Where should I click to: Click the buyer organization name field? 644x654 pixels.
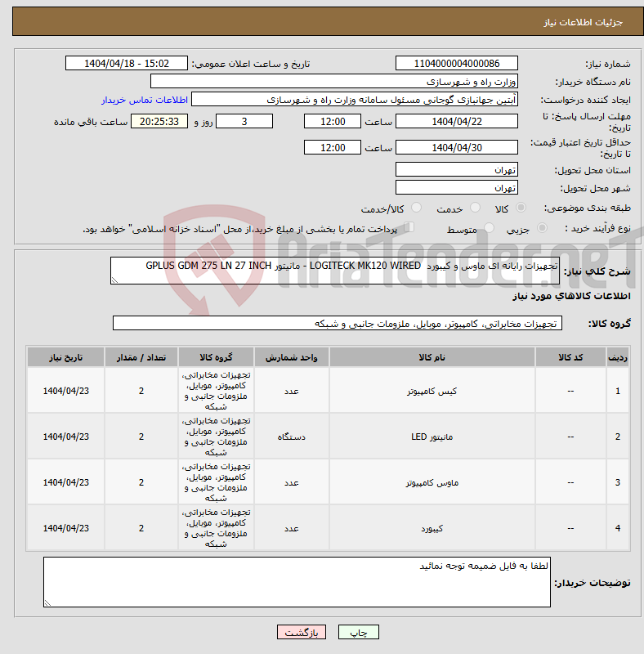(334, 81)
